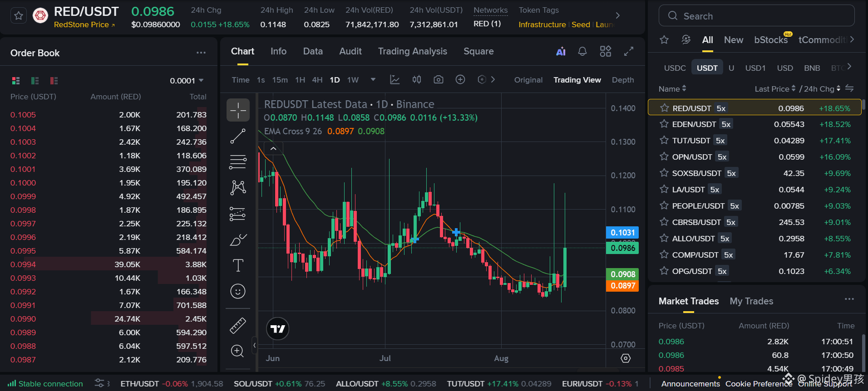868x391 pixels.
Task: Open the candlestick chart type icon
Action: tap(417, 80)
